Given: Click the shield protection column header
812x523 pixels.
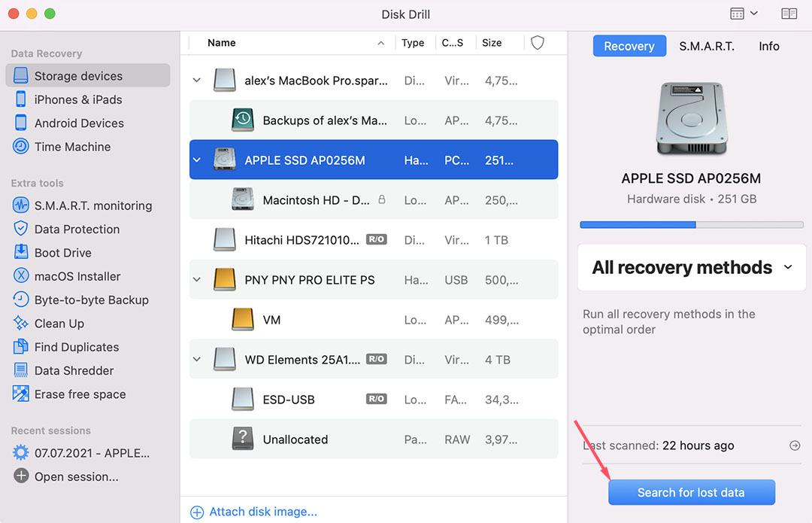Looking at the screenshot, I should (x=538, y=43).
